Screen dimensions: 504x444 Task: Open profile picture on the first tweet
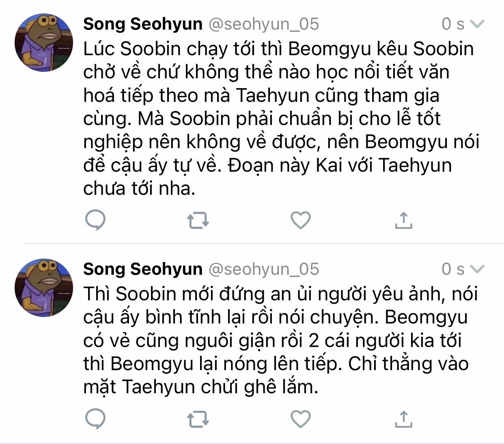point(44,43)
